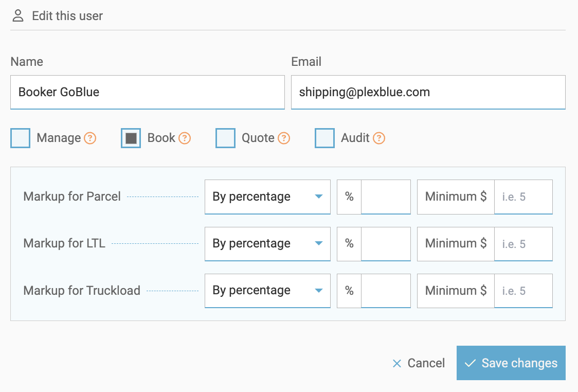
Task: Click the Save changes button
Action: pyautogui.click(x=511, y=363)
